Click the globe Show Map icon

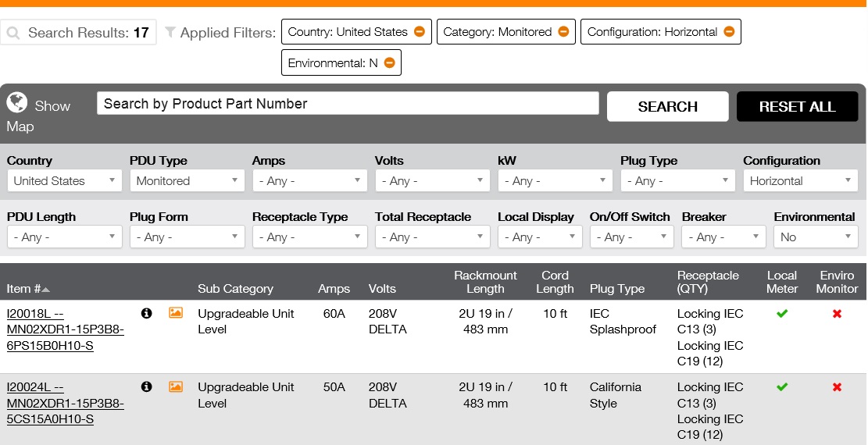(17, 103)
